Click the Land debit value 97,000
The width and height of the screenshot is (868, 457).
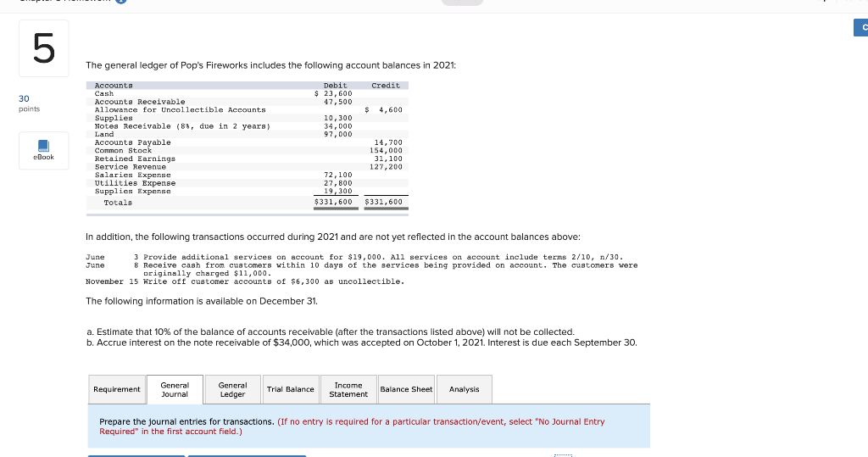pos(337,134)
